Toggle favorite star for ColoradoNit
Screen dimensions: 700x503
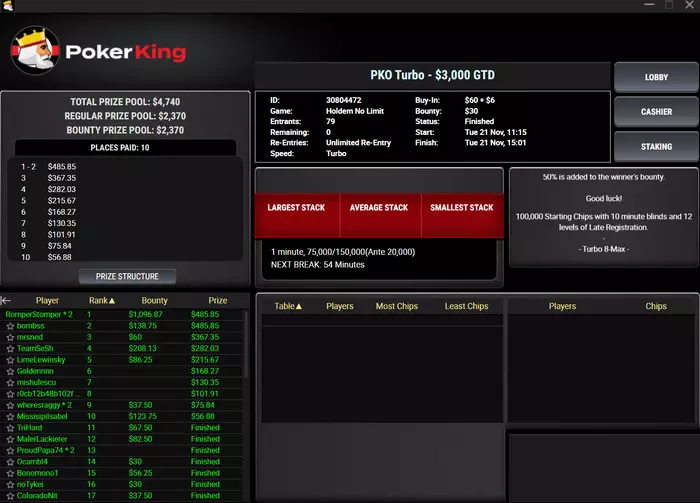coord(10,496)
